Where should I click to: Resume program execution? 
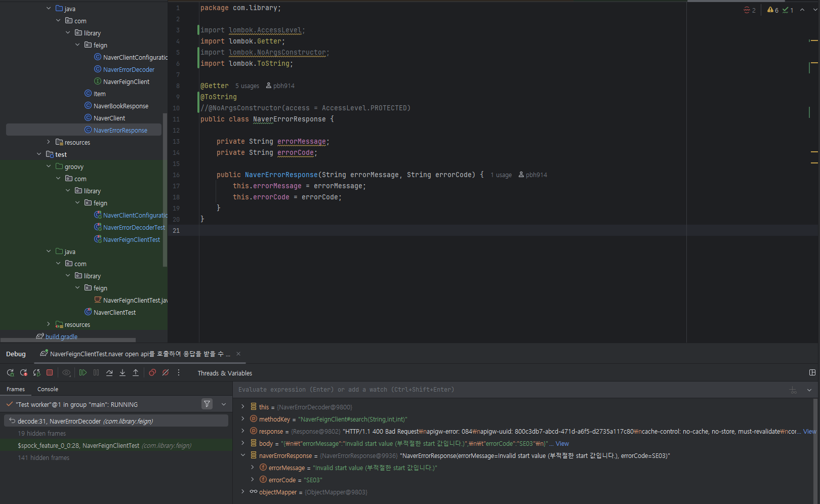83,373
